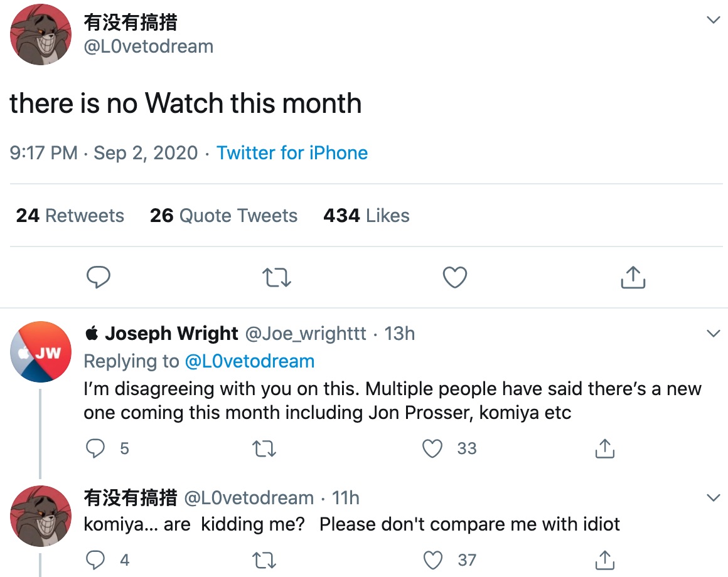This screenshot has width=728, height=577.
Task: Open dropdown on the 11h reply
Action: click(713, 498)
